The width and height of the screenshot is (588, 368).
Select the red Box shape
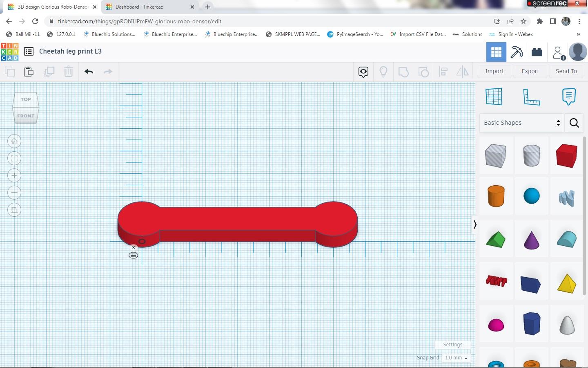click(567, 155)
